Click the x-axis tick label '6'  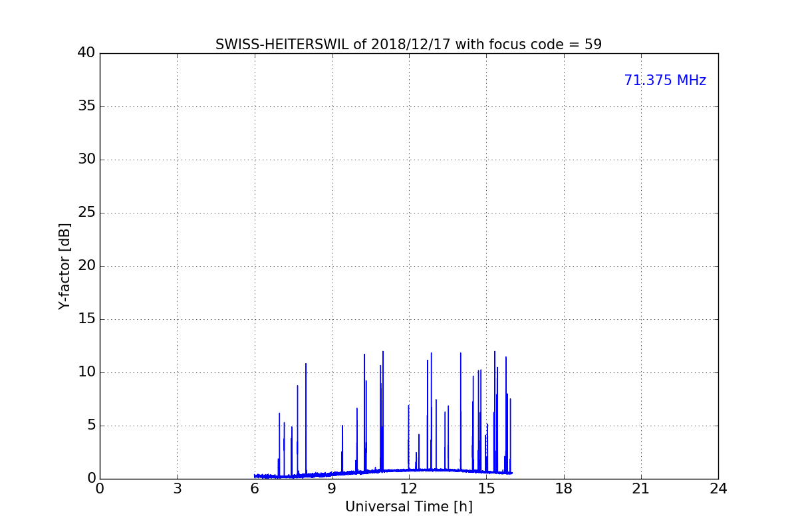[255, 489]
